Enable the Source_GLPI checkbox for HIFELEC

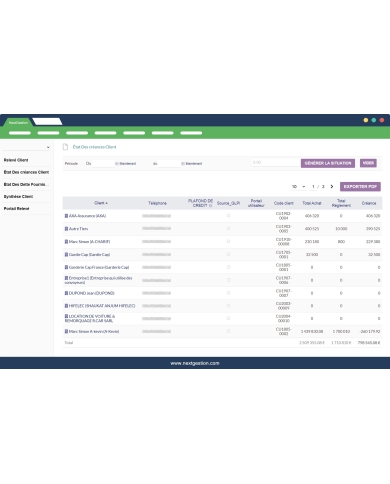228,305
